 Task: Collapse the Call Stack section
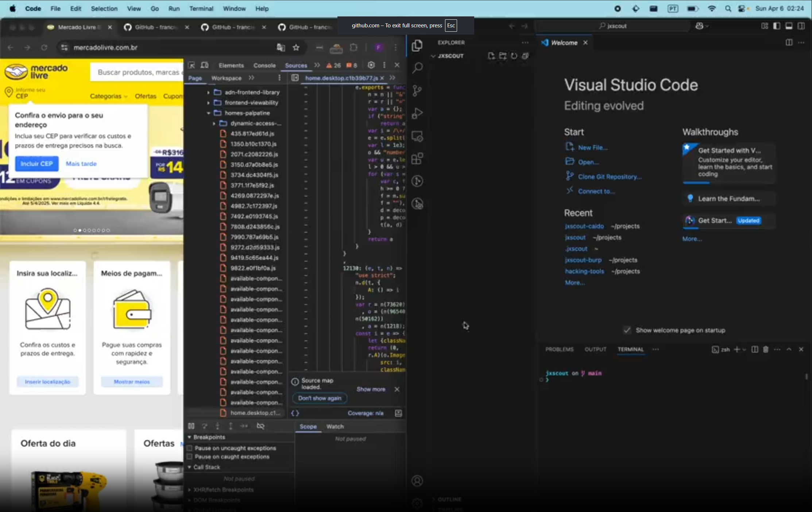189,467
